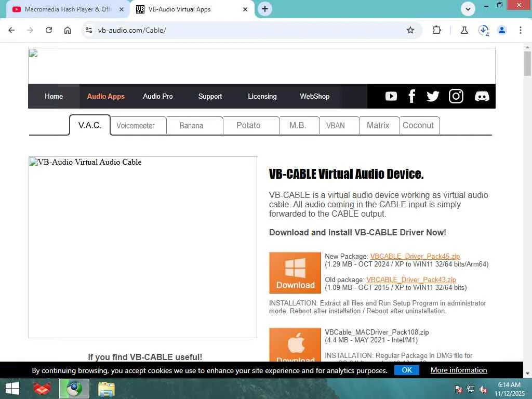This screenshot has height=399, width=532.
Task: Open the VB-Audio Instagram icon
Action: (456, 96)
